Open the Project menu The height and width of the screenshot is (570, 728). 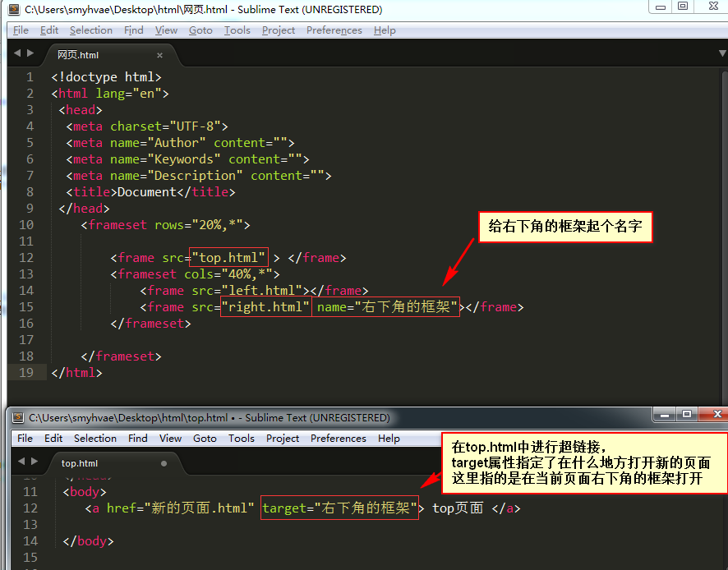(x=278, y=30)
